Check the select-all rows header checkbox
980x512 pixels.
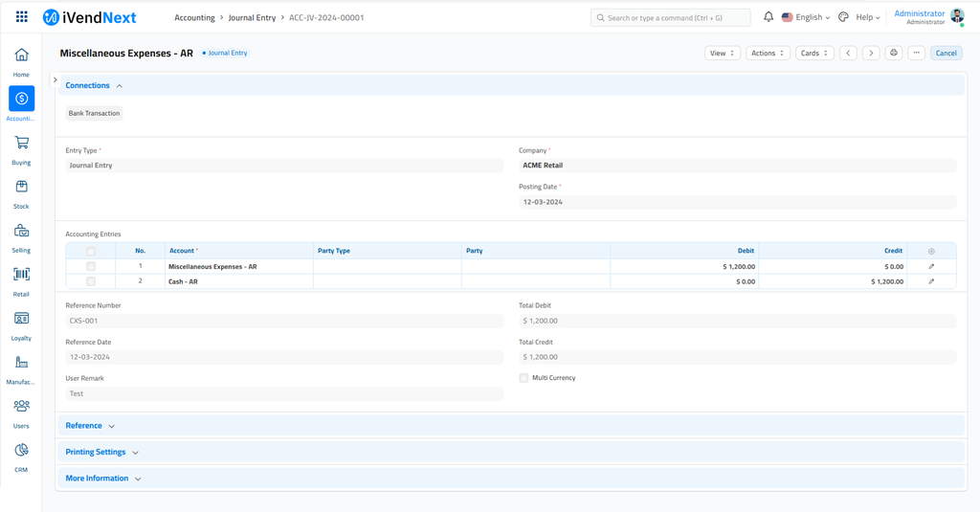91,251
